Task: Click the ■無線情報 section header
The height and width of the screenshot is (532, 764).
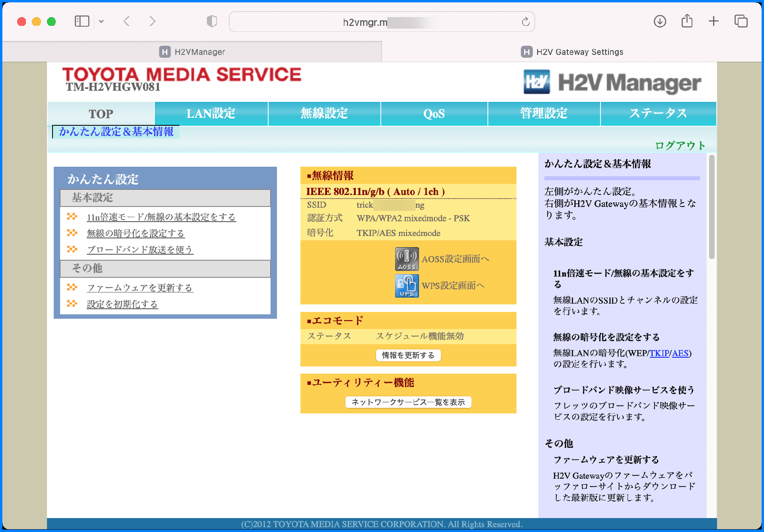Action: [x=408, y=175]
